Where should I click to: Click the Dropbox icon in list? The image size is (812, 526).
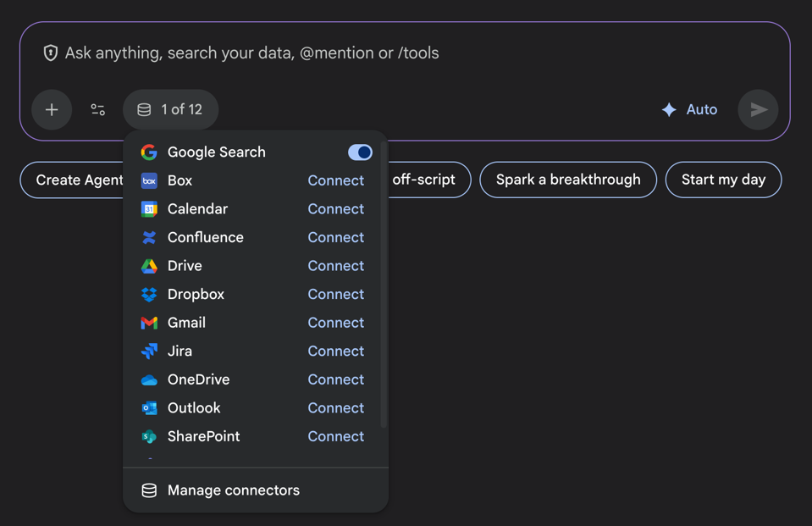[149, 295]
